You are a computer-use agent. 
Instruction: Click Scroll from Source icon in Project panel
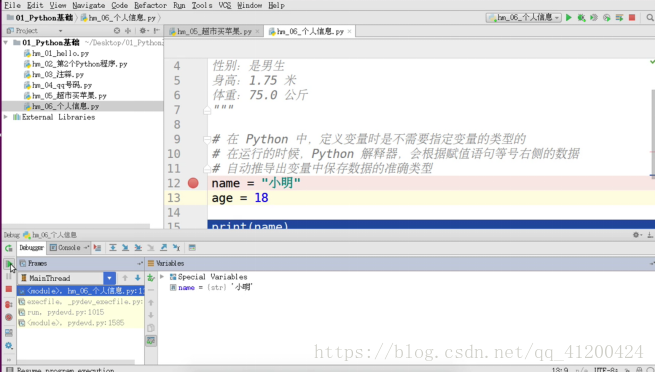[x=117, y=30]
